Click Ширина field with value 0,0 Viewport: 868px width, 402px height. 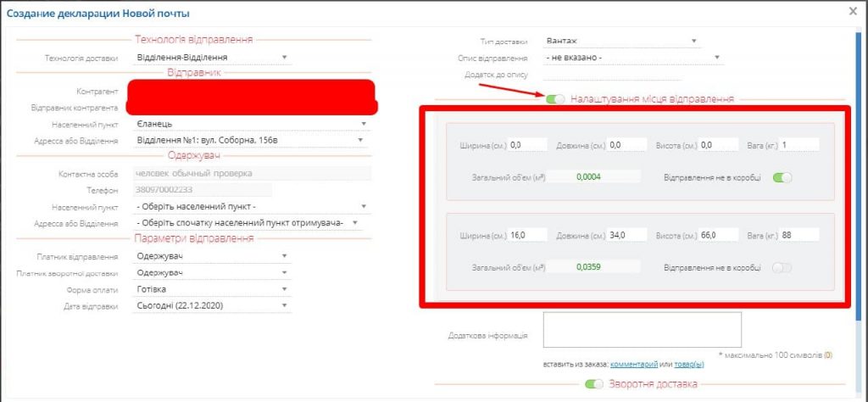click(x=527, y=144)
